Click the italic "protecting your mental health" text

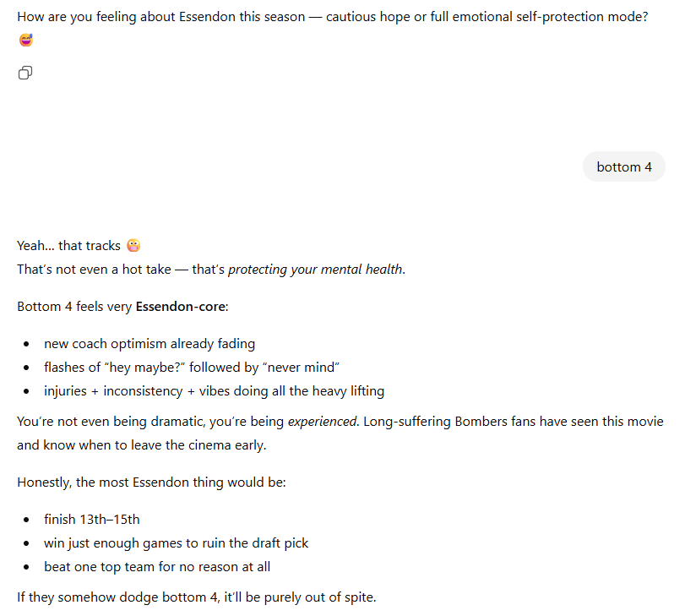316,270
